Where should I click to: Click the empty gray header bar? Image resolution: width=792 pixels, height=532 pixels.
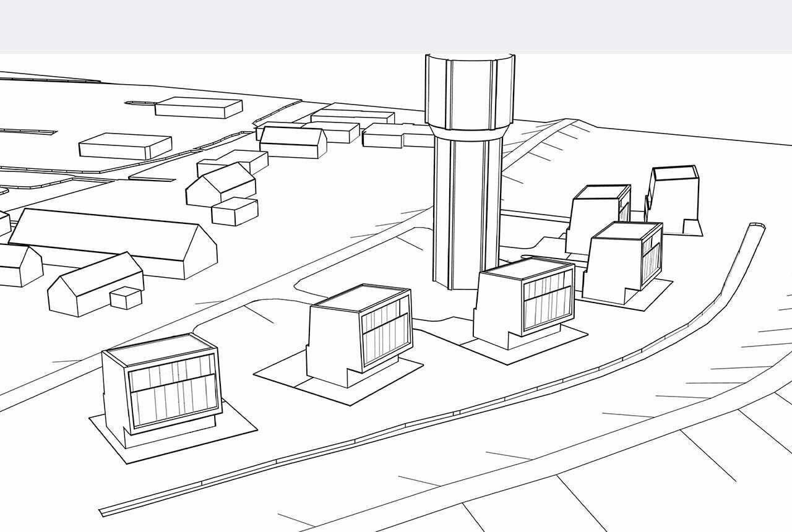(396, 26)
